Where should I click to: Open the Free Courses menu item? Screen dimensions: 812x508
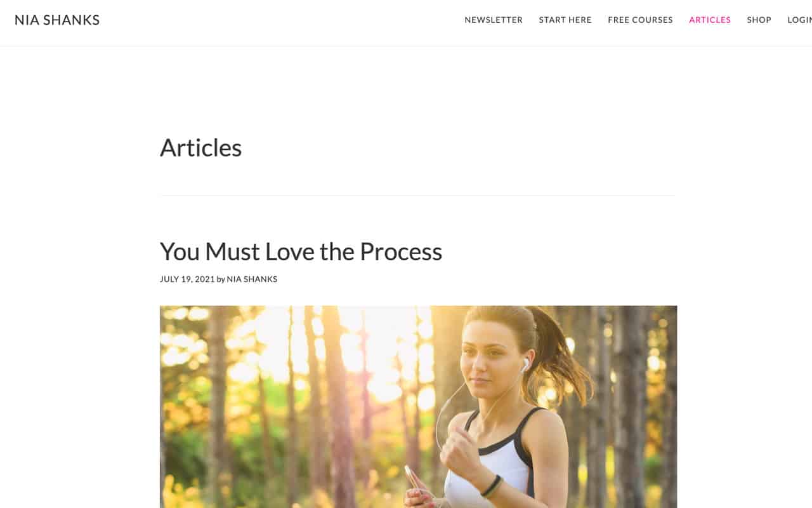point(640,20)
